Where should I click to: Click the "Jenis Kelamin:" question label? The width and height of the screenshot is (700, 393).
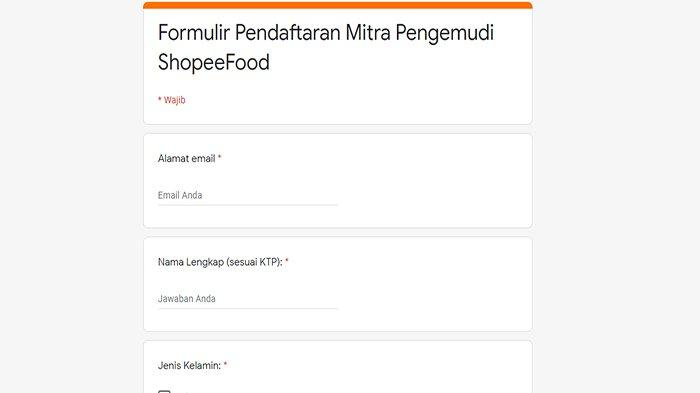[x=189, y=366]
